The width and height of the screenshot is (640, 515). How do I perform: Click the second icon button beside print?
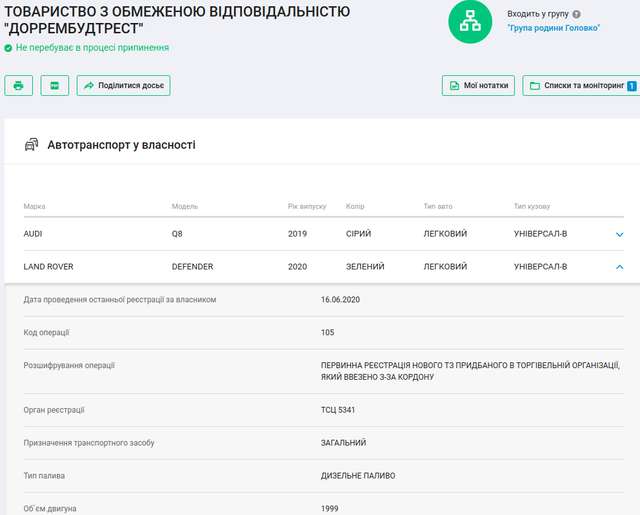[54, 86]
